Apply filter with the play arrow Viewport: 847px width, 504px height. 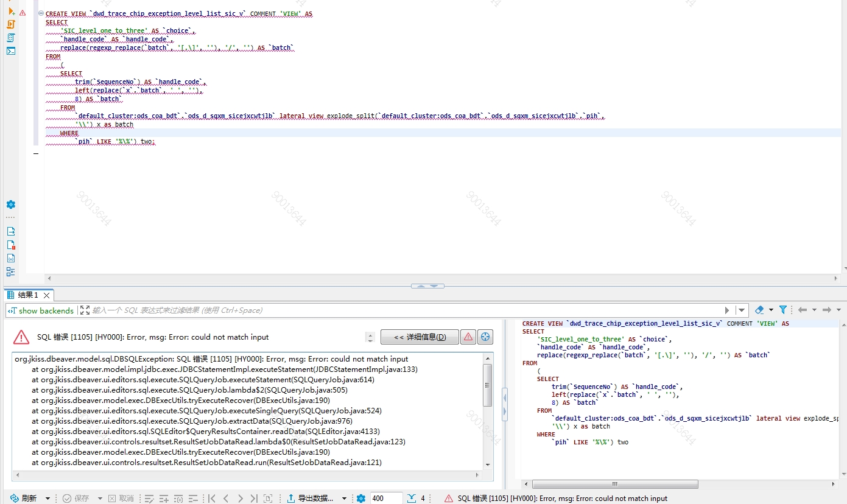pyautogui.click(x=727, y=310)
